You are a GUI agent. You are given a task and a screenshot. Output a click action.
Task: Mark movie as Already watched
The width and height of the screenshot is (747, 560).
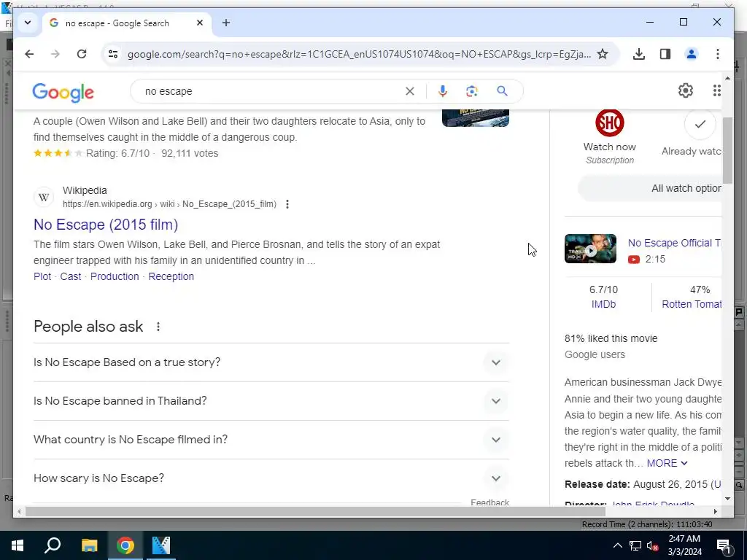click(700, 124)
